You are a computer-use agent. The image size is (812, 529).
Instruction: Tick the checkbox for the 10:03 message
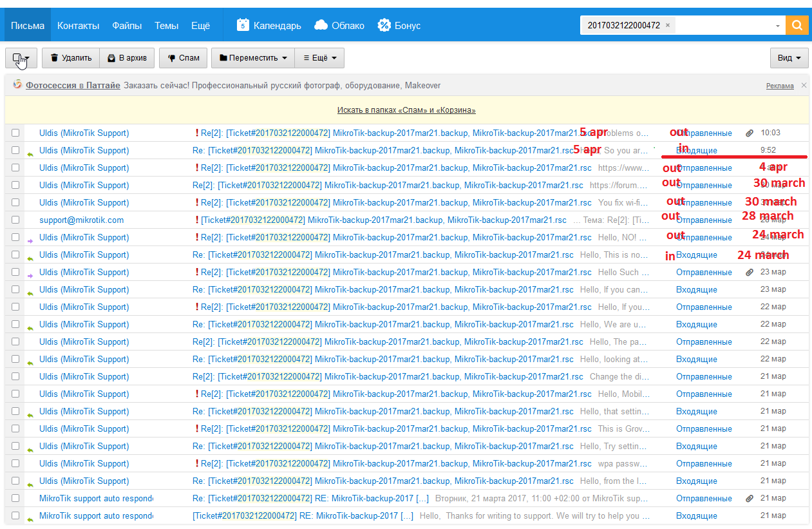15,133
